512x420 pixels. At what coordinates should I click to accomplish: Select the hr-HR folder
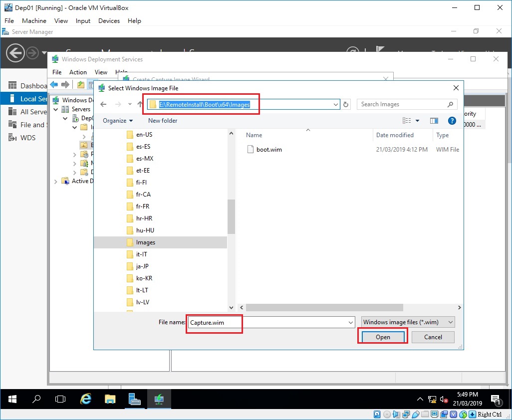[x=144, y=218]
